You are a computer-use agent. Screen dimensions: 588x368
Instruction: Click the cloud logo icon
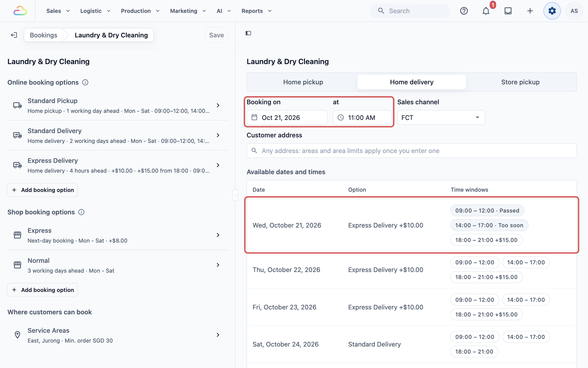(20, 11)
